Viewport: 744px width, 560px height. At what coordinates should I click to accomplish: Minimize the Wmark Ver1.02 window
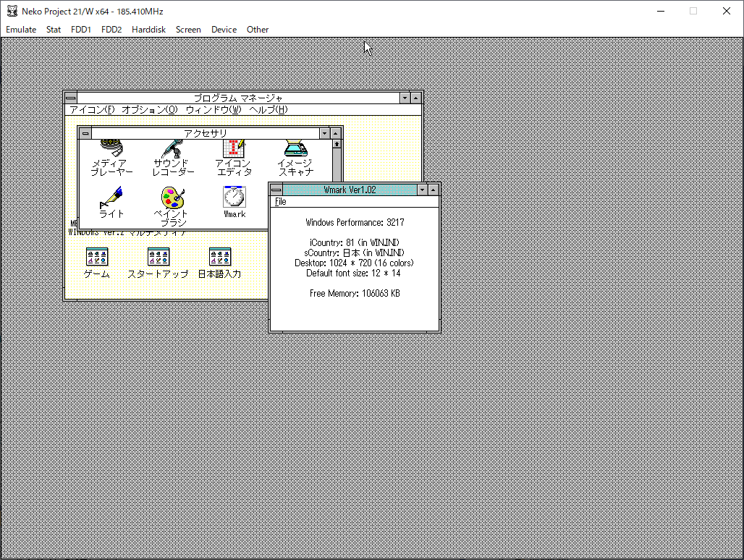pos(422,190)
